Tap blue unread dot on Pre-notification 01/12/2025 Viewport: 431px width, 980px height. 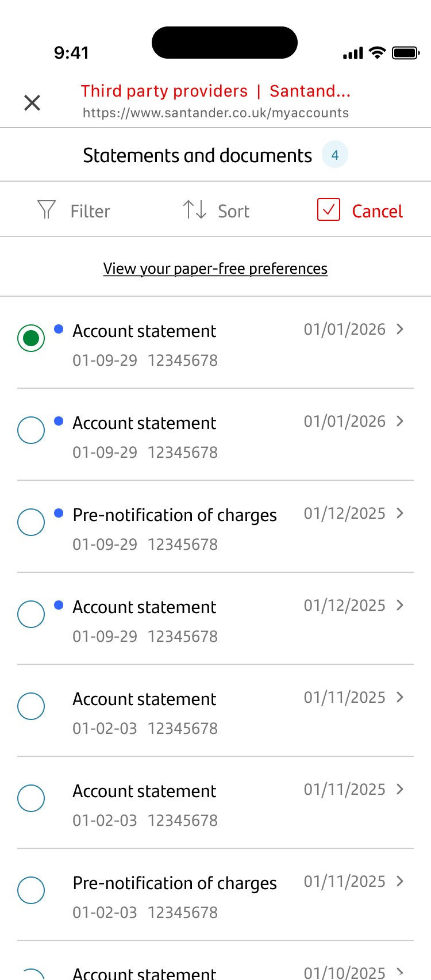tap(59, 513)
